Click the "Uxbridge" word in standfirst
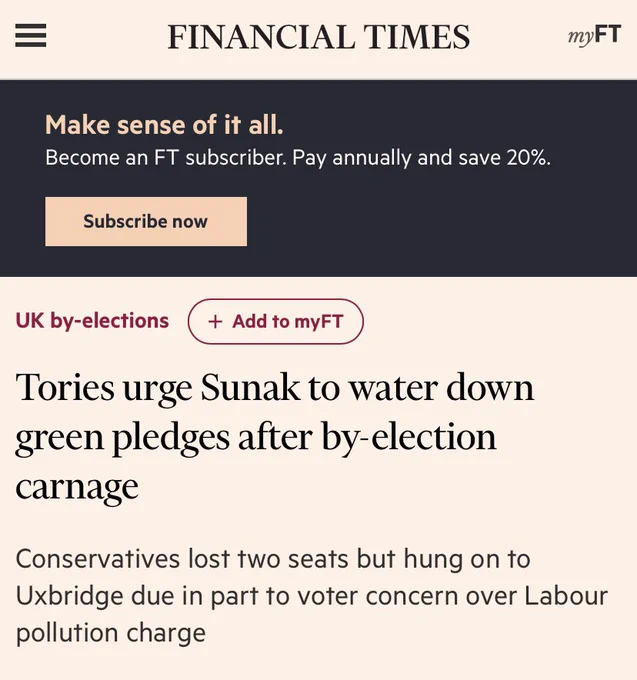637x680 pixels. click(69, 596)
